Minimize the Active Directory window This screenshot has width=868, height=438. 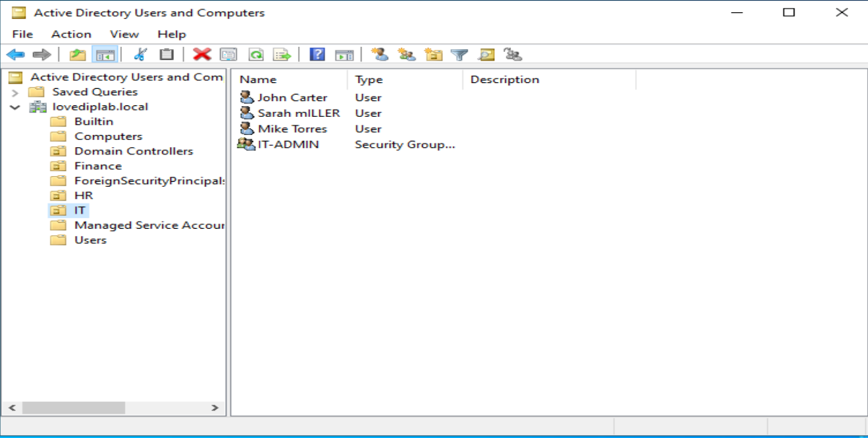[x=737, y=12]
